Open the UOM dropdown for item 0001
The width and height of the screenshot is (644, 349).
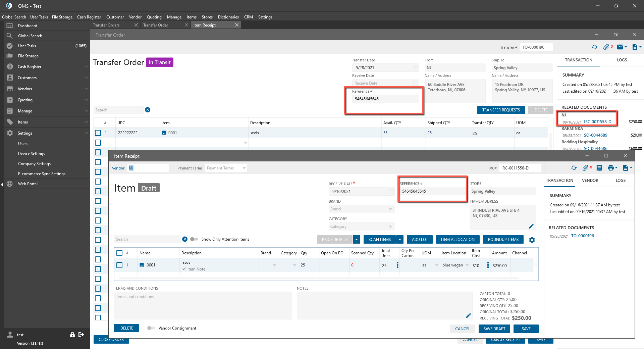click(x=437, y=265)
